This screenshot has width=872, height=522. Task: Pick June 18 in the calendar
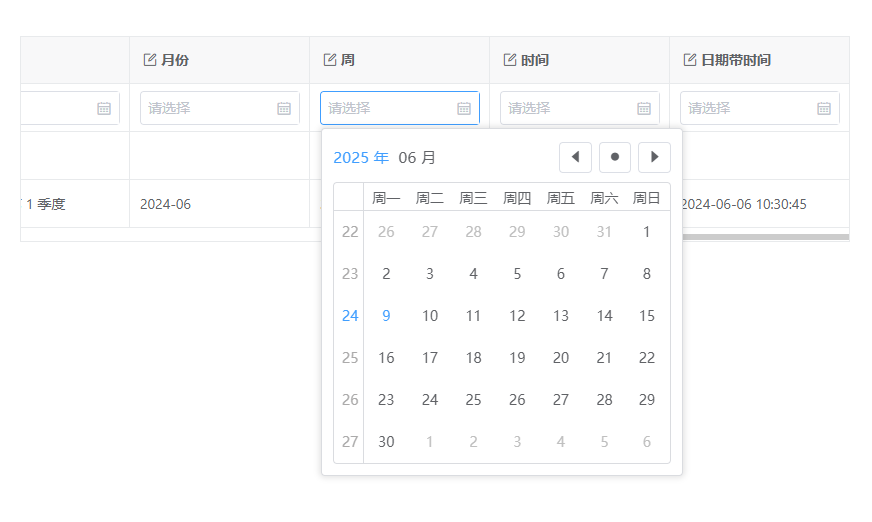473,357
